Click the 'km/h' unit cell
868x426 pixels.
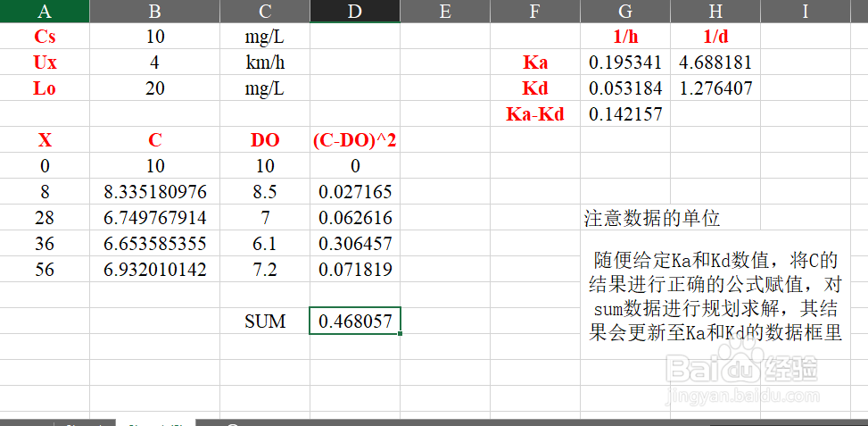coord(265,62)
